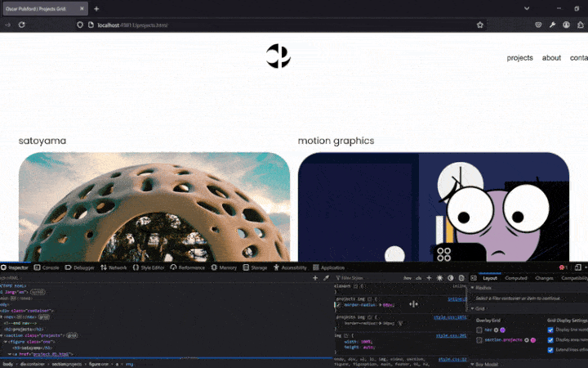Collapse section class projects node
588x368 pixels.
point(2,335)
